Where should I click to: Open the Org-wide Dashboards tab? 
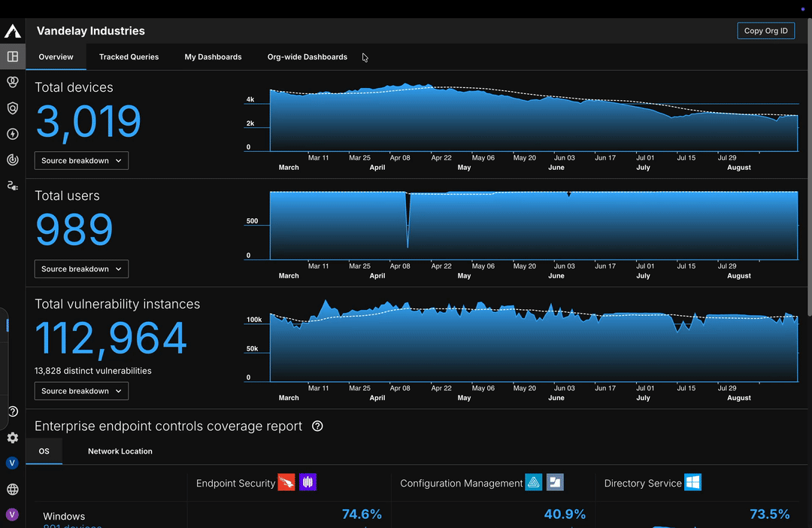[x=307, y=57]
